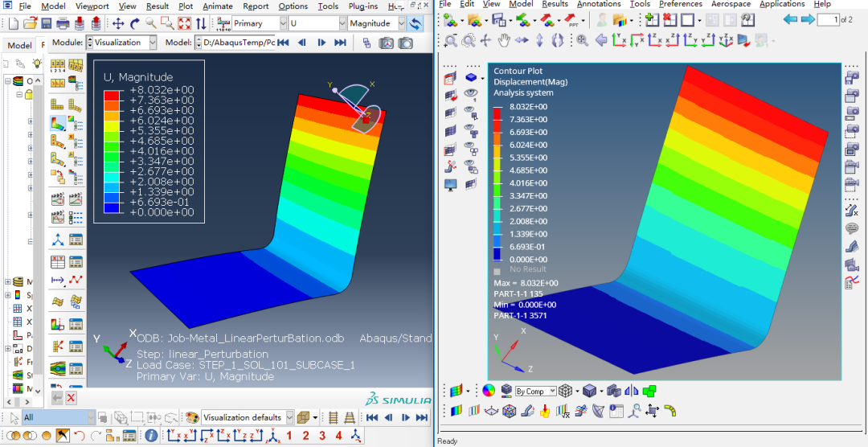Toggle the HyperView green linked-squares icon
This screenshot has height=447, width=868.
pyautogui.click(x=649, y=391)
